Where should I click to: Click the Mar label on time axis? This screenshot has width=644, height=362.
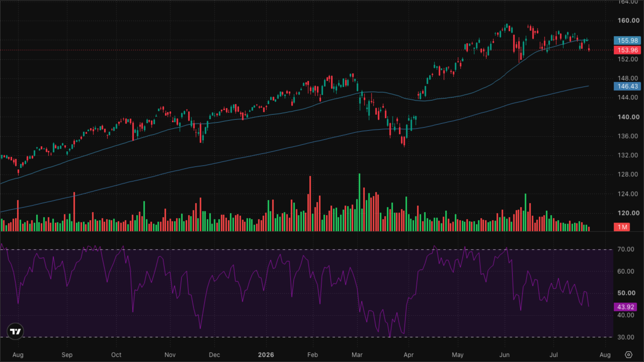click(x=357, y=355)
